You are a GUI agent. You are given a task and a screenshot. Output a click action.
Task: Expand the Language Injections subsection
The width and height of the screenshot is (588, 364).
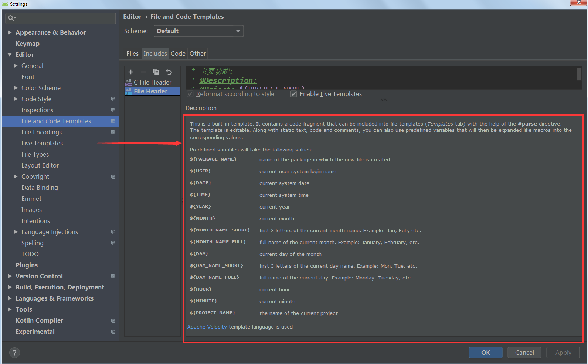(16, 232)
